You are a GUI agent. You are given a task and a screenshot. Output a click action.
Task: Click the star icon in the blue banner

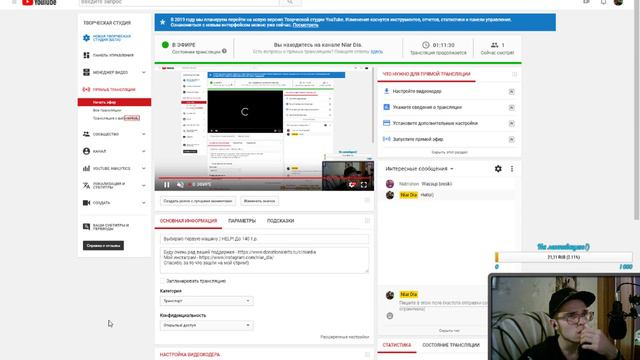[162, 22]
